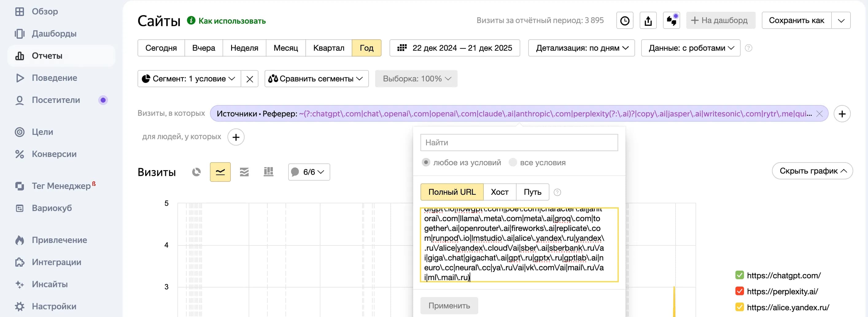
Task: Switch to stacked area chart view
Action: pyautogui.click(x=244, y=172)
